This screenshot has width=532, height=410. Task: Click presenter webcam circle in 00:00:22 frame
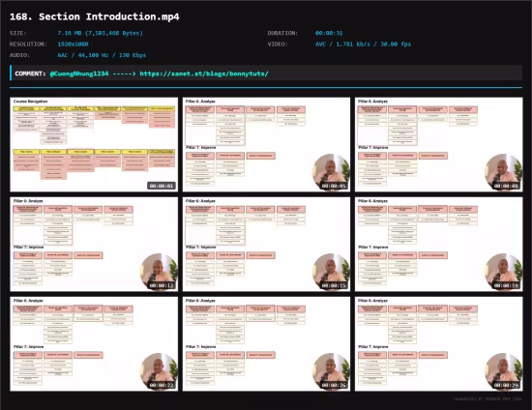159,371
